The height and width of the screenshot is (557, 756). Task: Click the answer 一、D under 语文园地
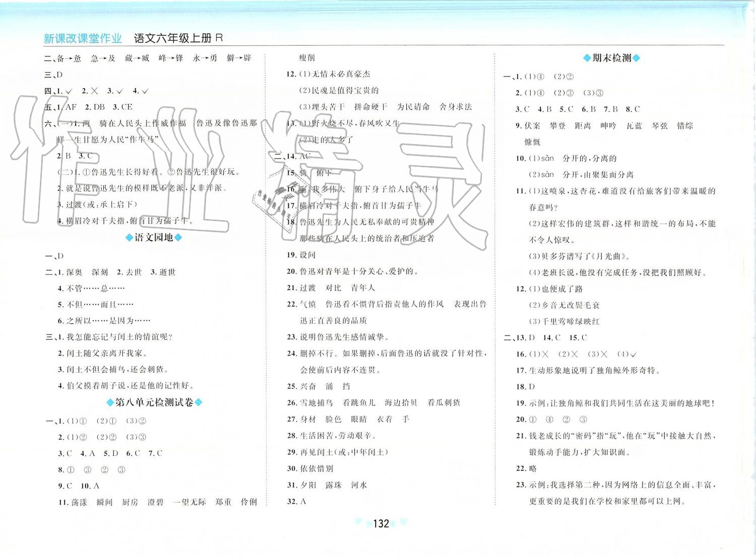(54, 256)
